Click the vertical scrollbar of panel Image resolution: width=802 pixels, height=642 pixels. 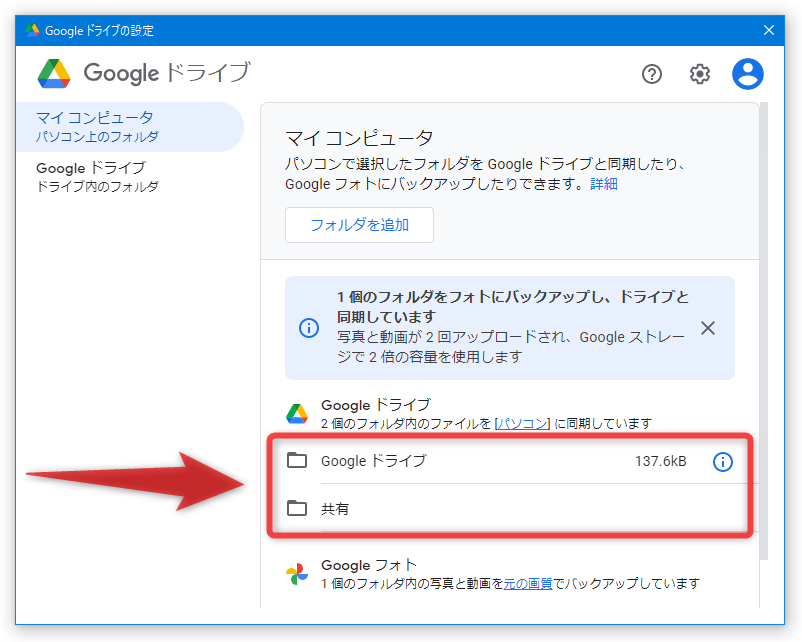click(764, 330)
